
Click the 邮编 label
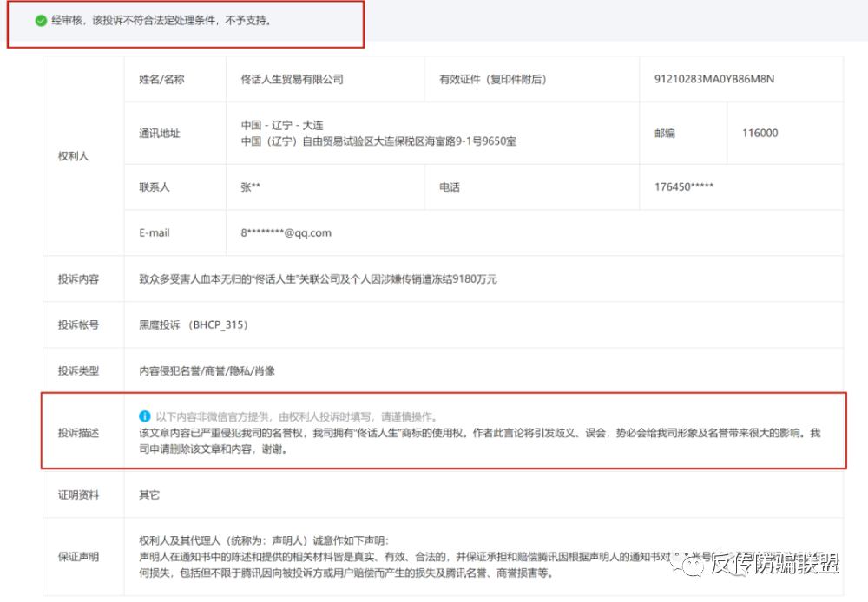click(x=664, y=134)
